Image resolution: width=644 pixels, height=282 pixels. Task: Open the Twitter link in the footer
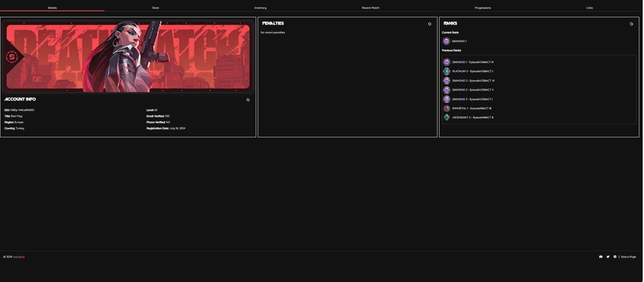(x=608, y=257)
